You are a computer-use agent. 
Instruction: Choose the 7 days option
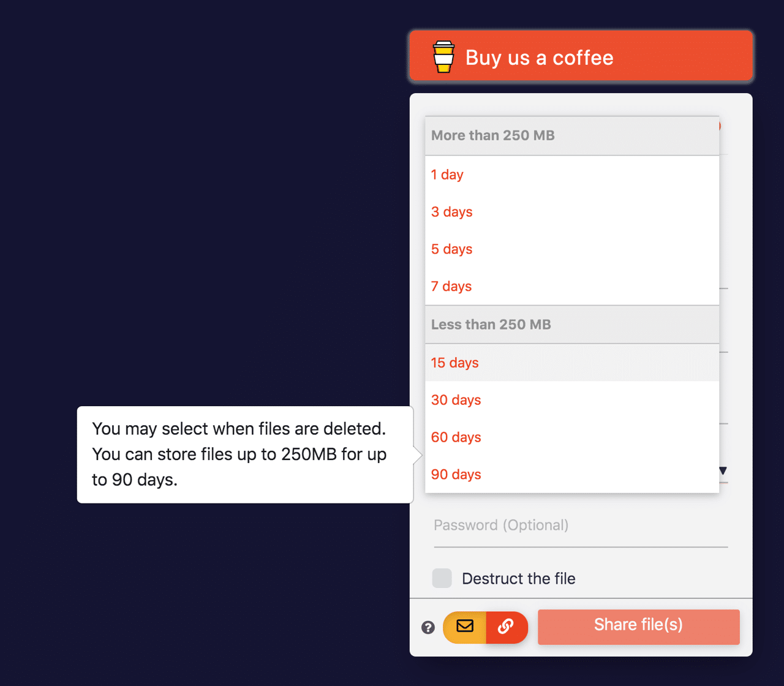point(451,287)
